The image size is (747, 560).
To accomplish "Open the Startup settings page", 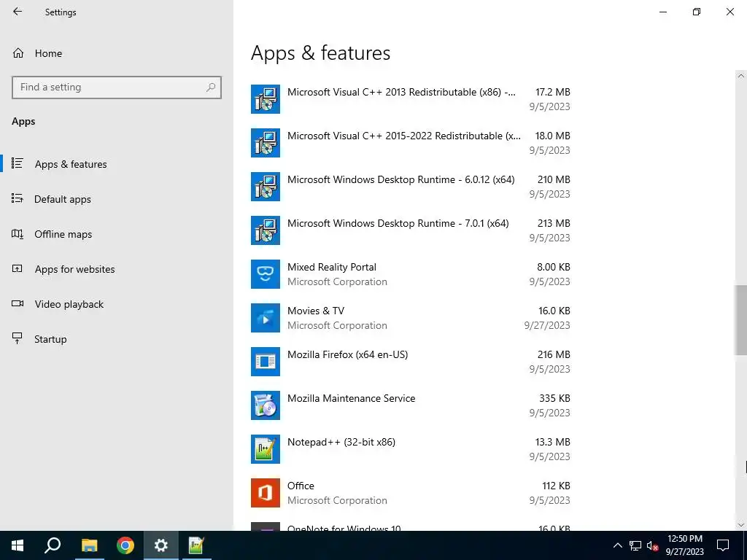I will (50, 339).
